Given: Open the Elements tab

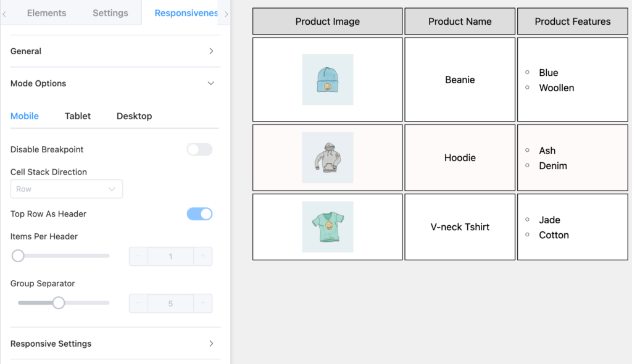Looking at the screenshot, I should click(46, 13).
